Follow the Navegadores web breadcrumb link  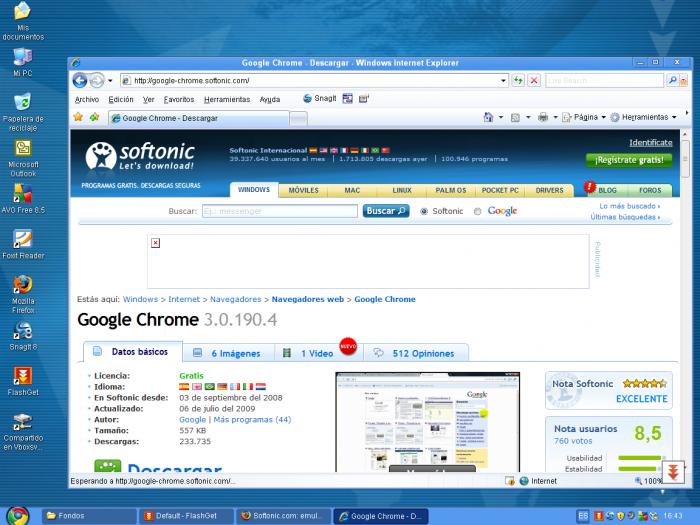308,299
